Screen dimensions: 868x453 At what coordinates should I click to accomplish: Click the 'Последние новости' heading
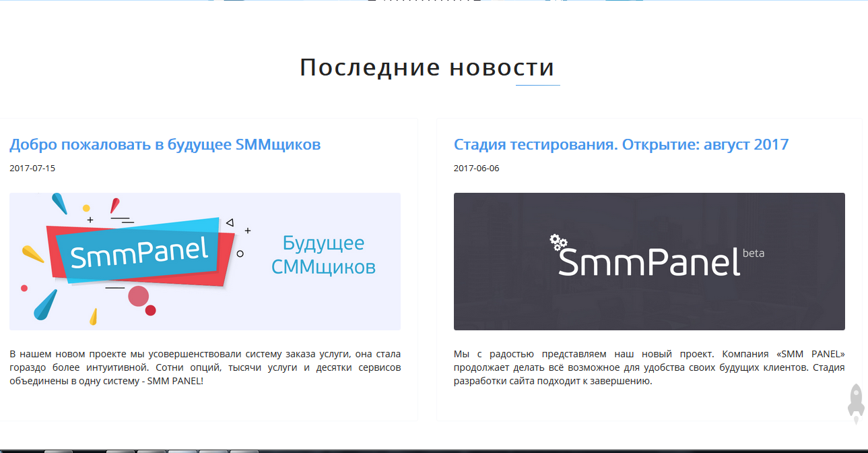(x=427, y=67)
